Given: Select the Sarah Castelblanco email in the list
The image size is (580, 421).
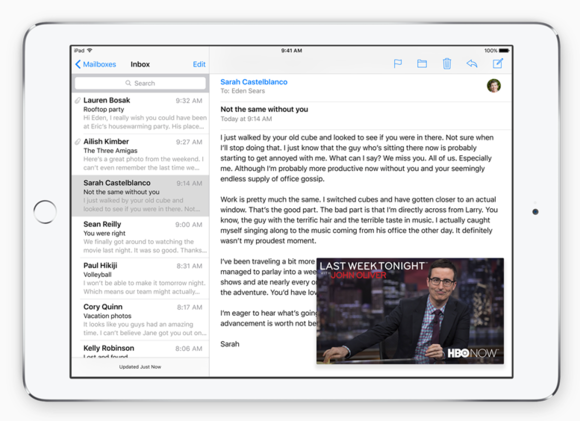Looking at the screenshot, I should point(141,196).
